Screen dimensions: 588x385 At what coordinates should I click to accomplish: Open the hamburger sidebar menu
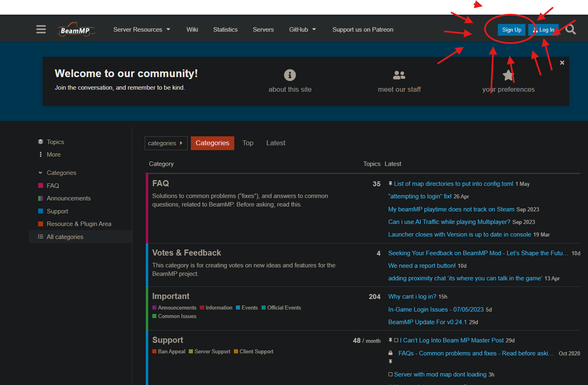pyautogui.click(x=41, y=29)
